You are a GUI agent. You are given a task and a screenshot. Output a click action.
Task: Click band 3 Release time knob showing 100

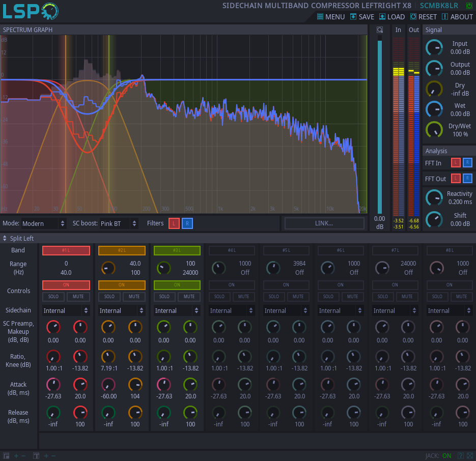click(190, 413)
